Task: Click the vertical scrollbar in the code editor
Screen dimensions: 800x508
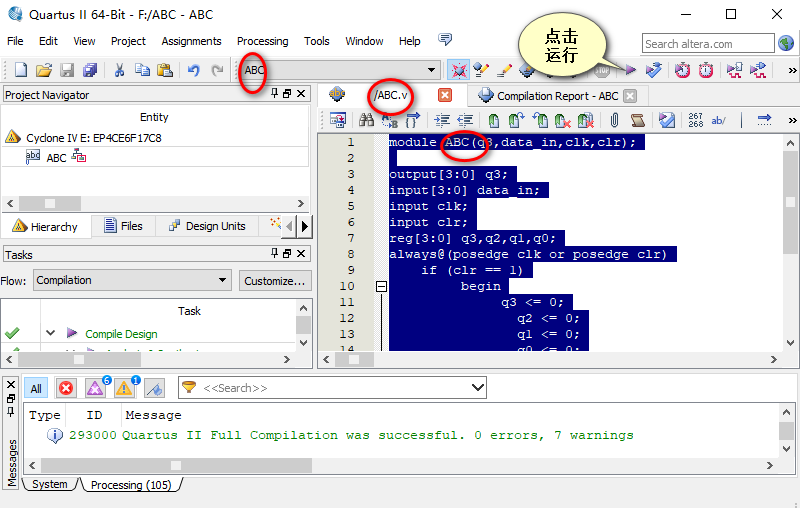Action: coord(790,202)
